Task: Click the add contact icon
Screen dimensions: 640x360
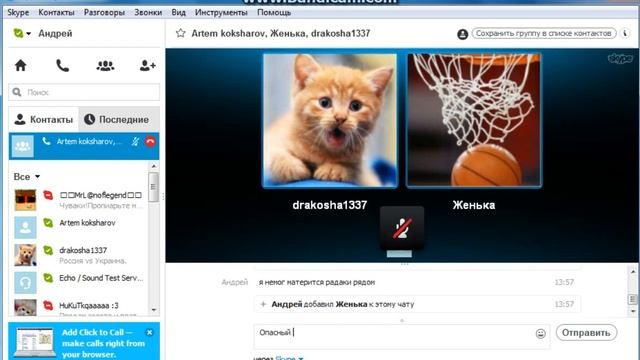Action: coord(147,66)
